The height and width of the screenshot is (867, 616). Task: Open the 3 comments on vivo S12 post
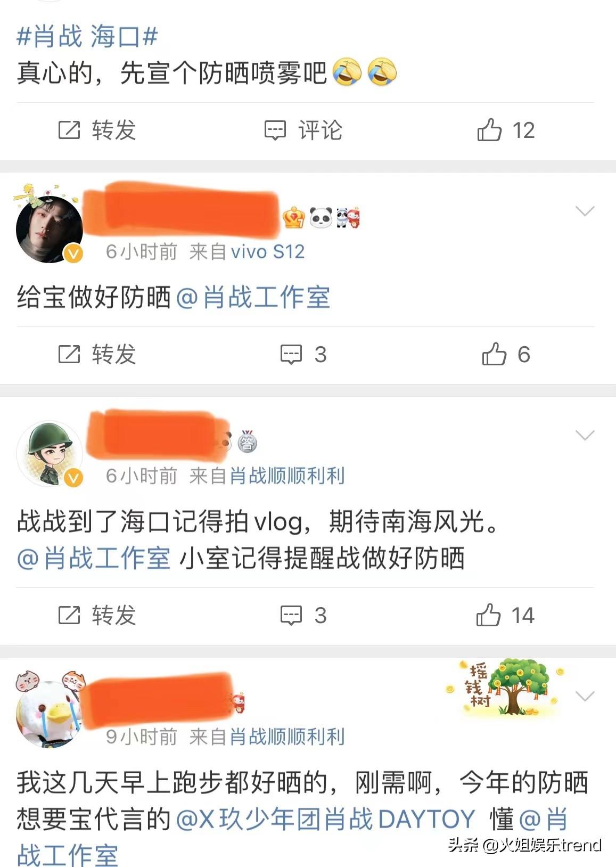(303, 355)
